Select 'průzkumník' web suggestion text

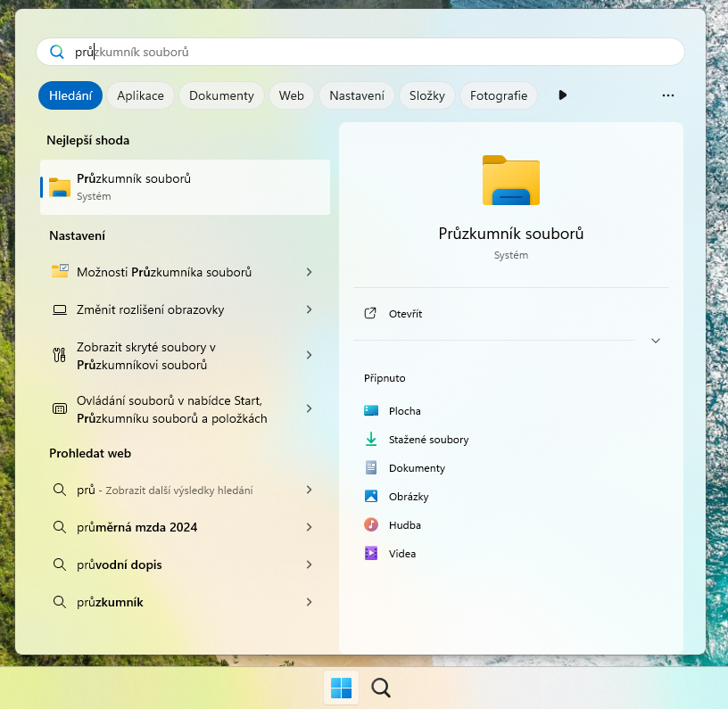coord(110,602)
